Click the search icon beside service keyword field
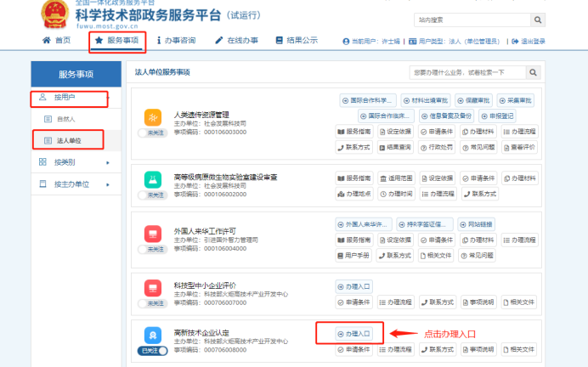This screenshot has width=588, height=367. coord(533,73)
